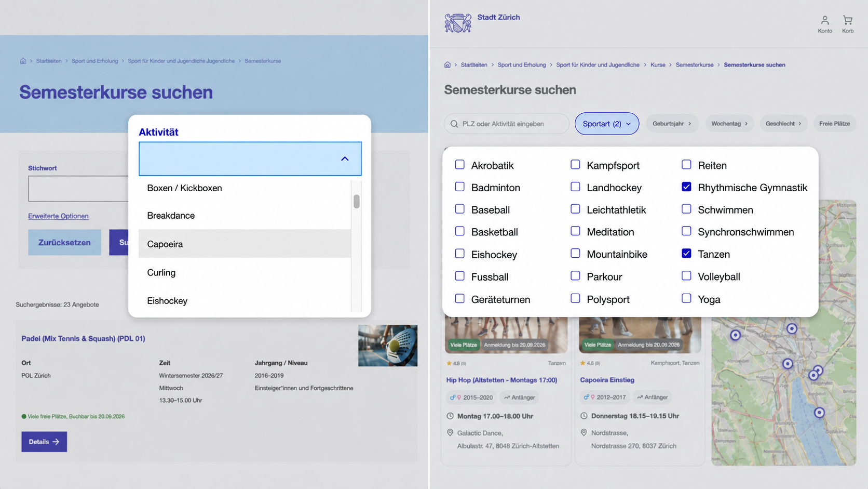Screen dimensions: 868x489
Task: Click the arrow icon in the Details button
Action: coord(56,442)
